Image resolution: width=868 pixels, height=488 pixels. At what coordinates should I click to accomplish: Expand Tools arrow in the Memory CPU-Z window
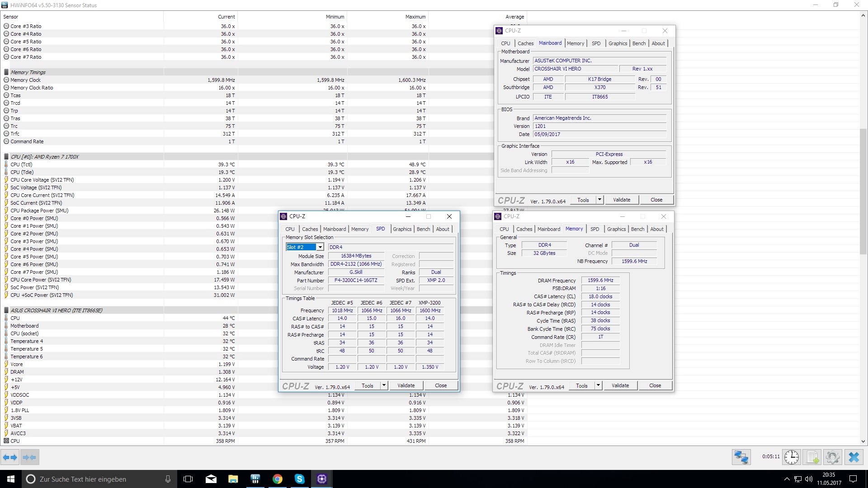598,385
